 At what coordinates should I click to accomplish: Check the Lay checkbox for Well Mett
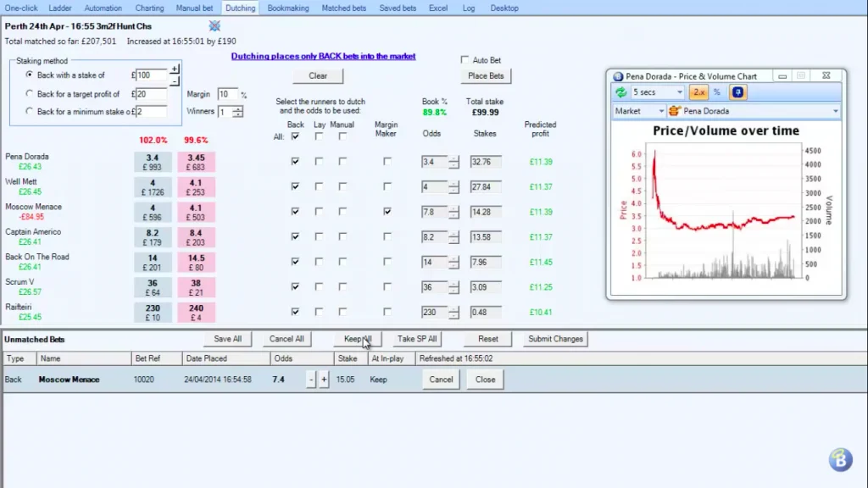click(x=319, y=186)
